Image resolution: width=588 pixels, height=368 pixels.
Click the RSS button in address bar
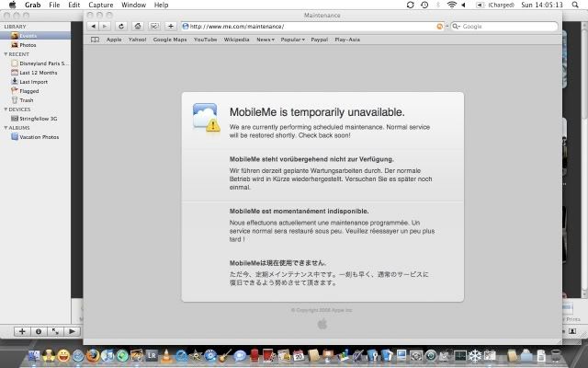440,26
